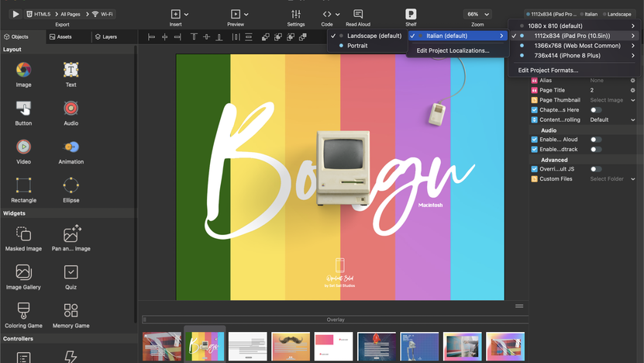This screenshot has width=644, height=363.
Task: Open the Shelf panel icon
Action: (x=411, y=14)
